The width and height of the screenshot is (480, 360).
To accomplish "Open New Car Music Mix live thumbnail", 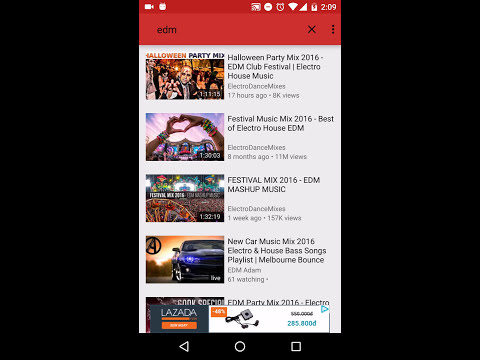I will (185, 260).
